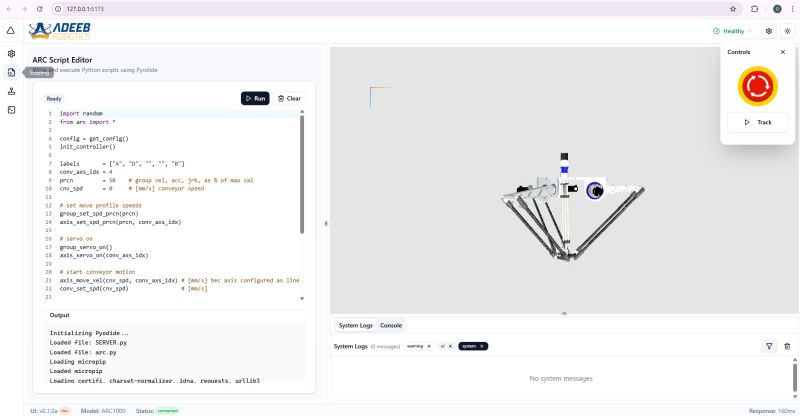Open the browser extensions puzzle icon
This screenshot has width=800, height=416.
755,9
